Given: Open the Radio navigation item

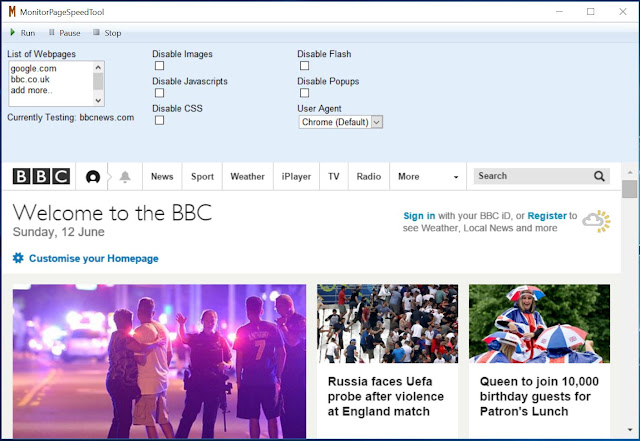Looking at the screenshot, I should click(369, 176).
